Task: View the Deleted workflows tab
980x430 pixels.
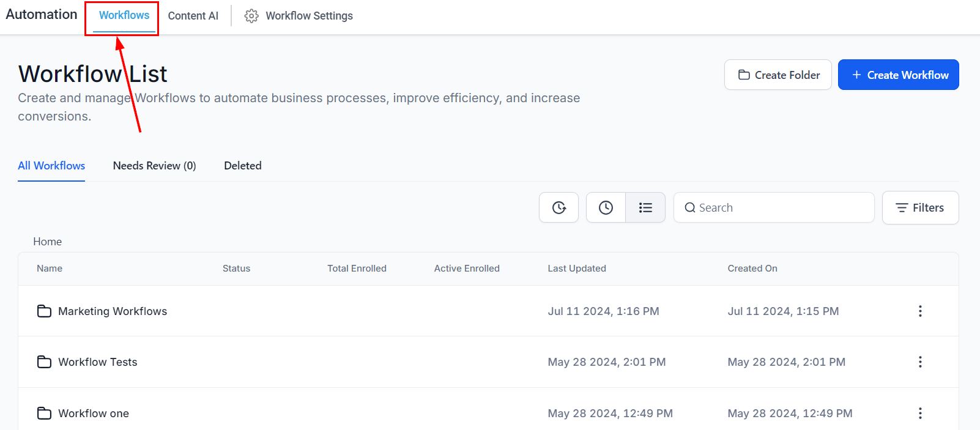Action: pos(242,166)
